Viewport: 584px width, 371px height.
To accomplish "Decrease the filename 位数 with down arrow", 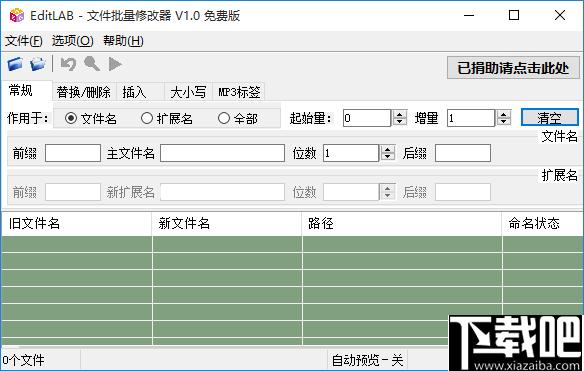I will (x=387, y=157).
